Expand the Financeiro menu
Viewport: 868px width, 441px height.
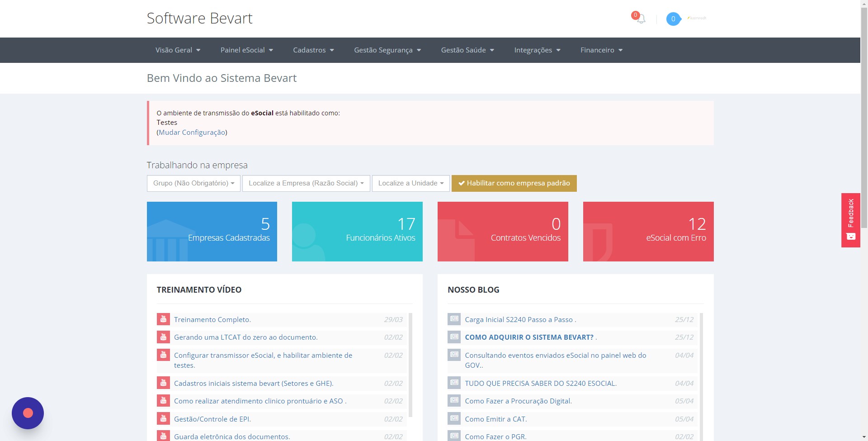601,50
